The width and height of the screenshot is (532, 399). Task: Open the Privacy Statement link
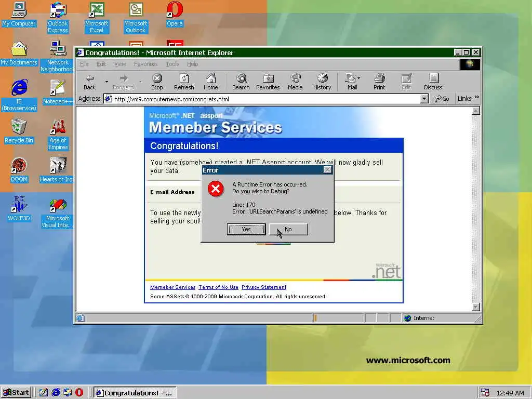tap(264, 287)
